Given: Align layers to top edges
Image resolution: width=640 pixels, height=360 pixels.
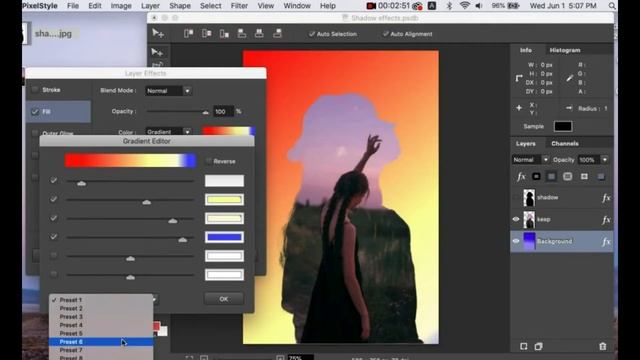Looking at the screenshot, I should tap(242, 33).
